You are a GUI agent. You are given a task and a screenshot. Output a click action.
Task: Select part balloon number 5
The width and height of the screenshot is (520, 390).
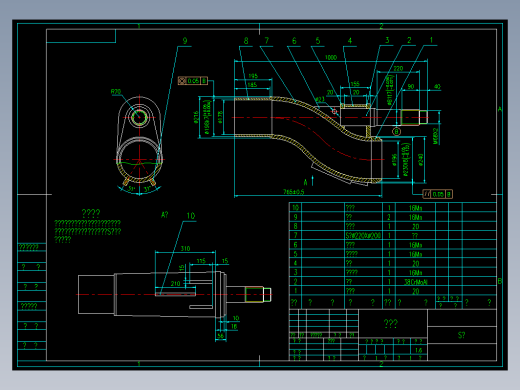(318, 41)
